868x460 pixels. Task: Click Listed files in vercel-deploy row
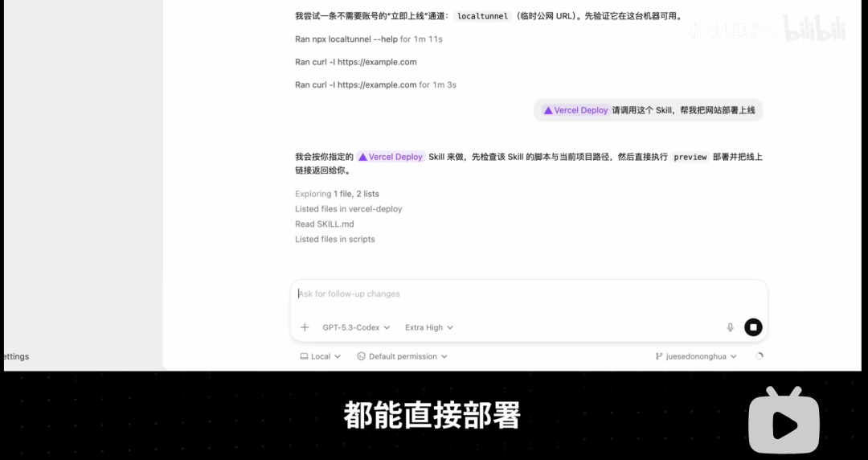(x=348, y=209)
